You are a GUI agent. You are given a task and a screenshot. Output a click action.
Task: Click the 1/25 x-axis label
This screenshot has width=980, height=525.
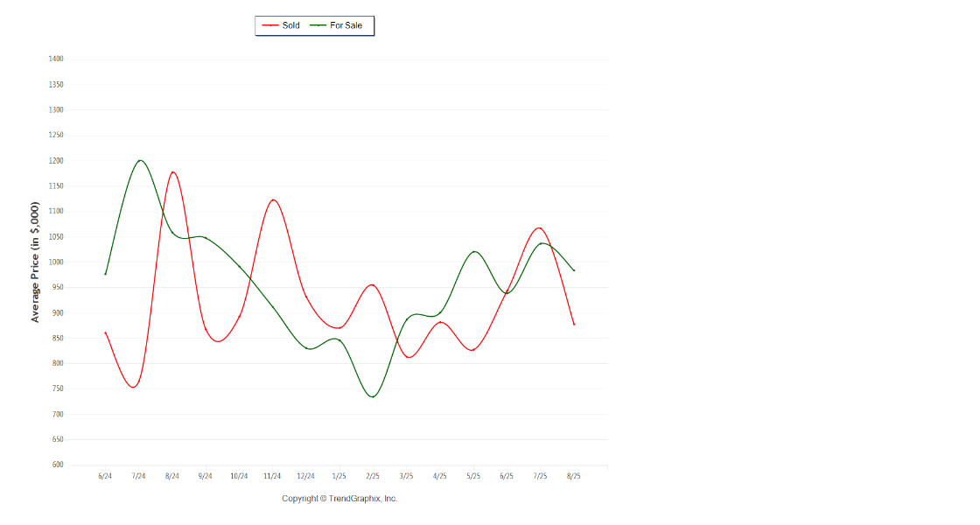point(339,476)
